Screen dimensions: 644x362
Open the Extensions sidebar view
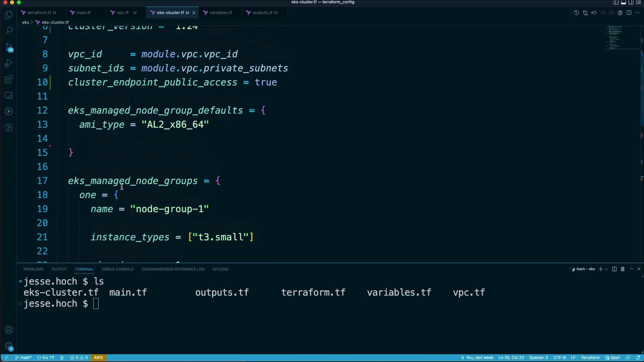point(9,79)
